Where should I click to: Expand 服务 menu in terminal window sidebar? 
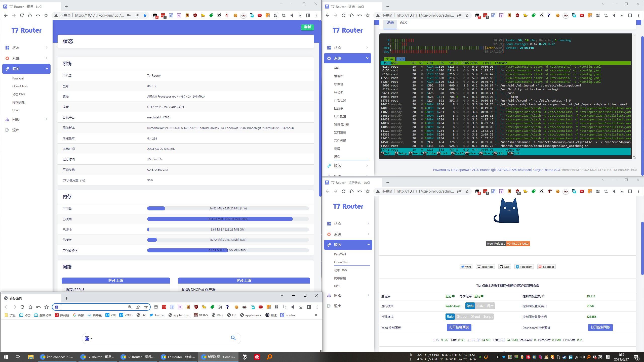coord(347,166)
